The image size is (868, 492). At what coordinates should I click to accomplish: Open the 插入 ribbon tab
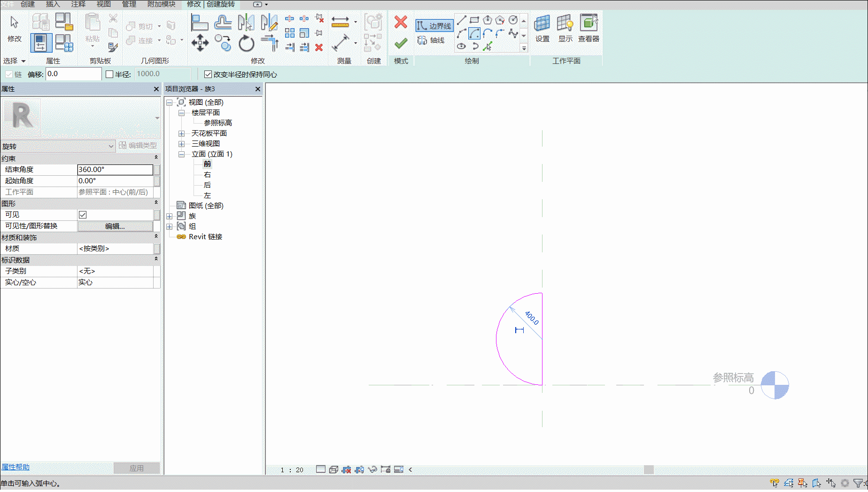(x=53, y=4)
